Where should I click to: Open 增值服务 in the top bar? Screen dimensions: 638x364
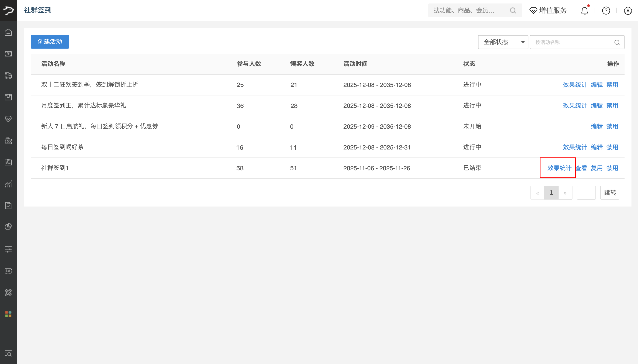point(548,10)
